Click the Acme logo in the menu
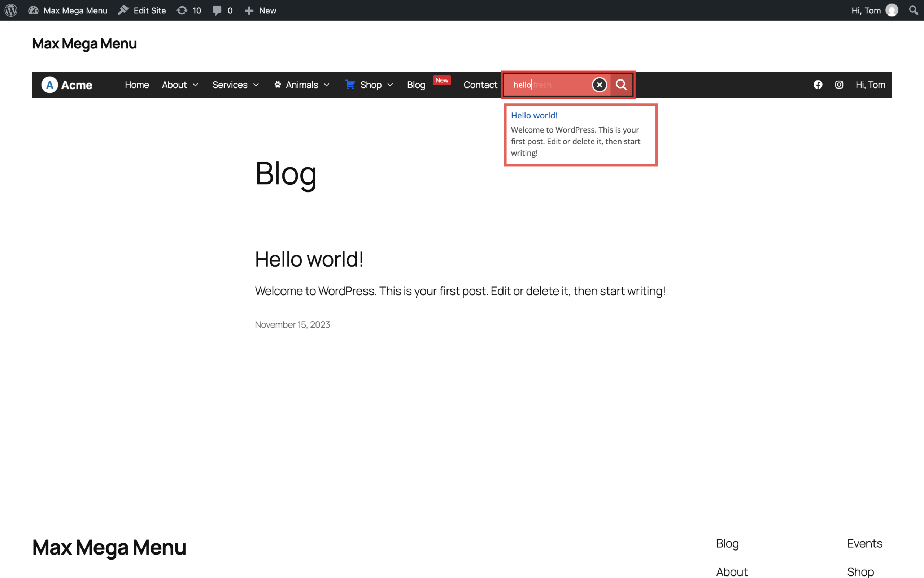 click(67, 85)
